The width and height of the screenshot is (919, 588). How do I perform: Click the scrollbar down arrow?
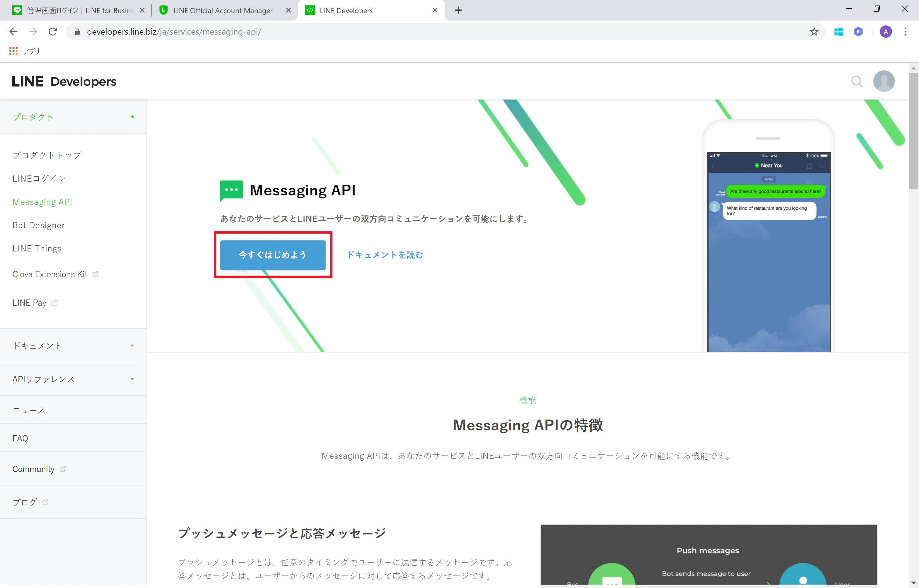[x=913, y=583]
